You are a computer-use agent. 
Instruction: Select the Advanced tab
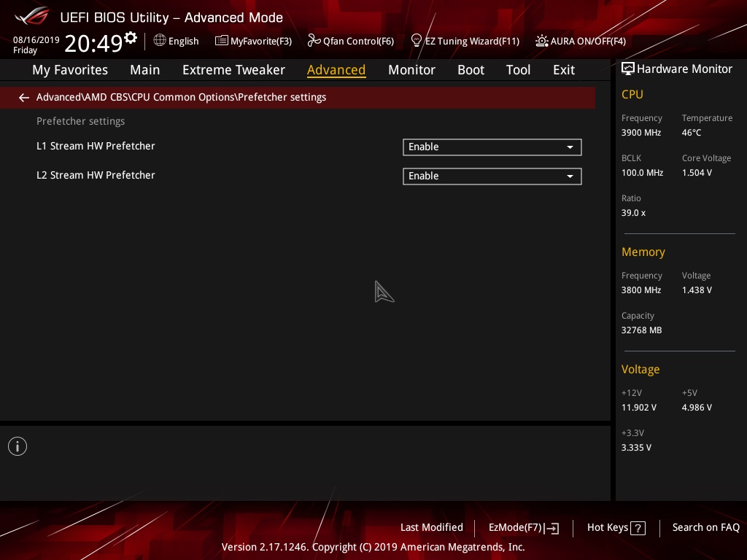click(x=336, y=70)
